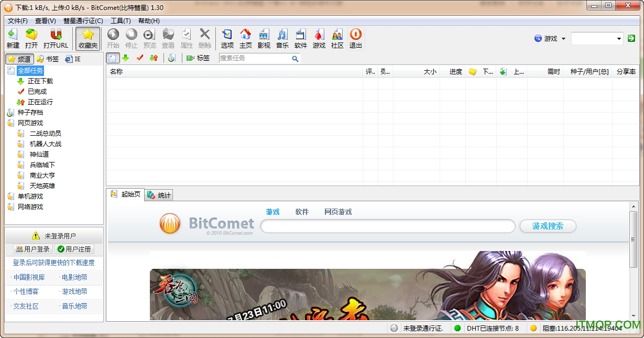Open the top-right search combo box arrow
Viewport: 644px width, 338px height.
click(x=619, y=38)
